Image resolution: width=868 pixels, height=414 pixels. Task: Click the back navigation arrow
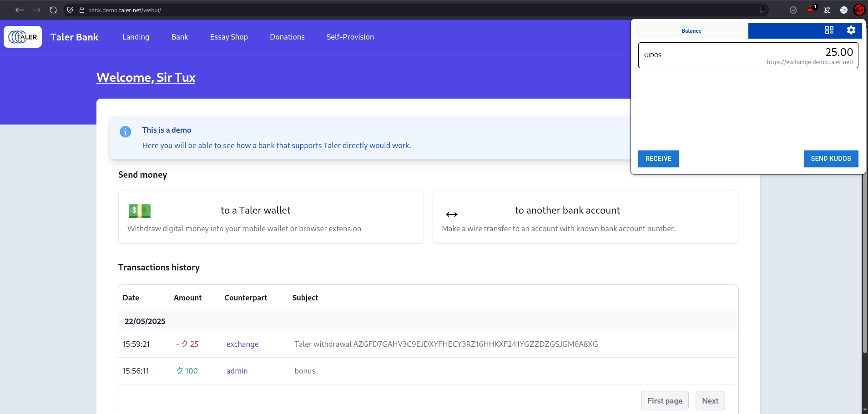19,10
